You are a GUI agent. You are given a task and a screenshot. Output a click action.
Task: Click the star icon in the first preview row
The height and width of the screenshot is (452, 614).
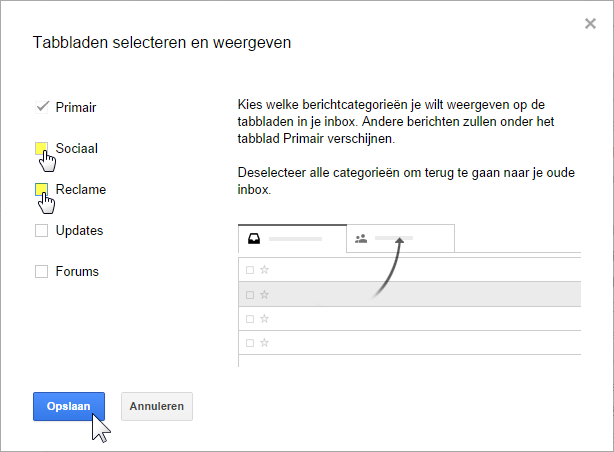pos(264,269)
